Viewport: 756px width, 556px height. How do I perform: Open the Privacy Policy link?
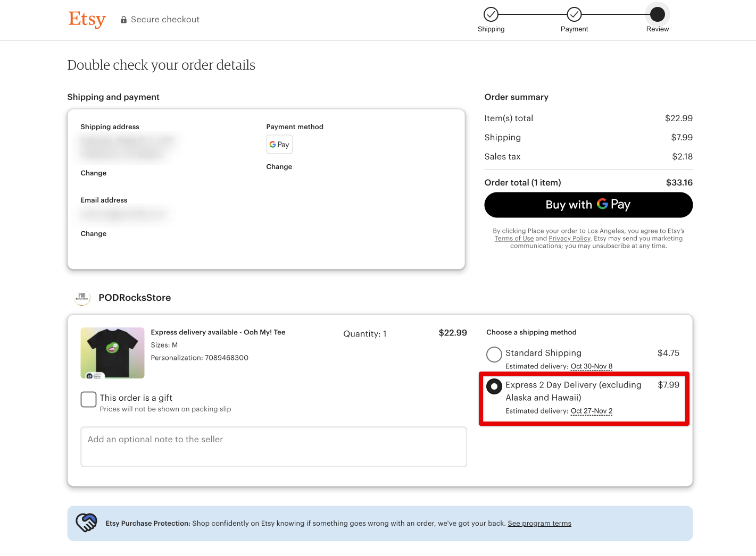point(569,238)
